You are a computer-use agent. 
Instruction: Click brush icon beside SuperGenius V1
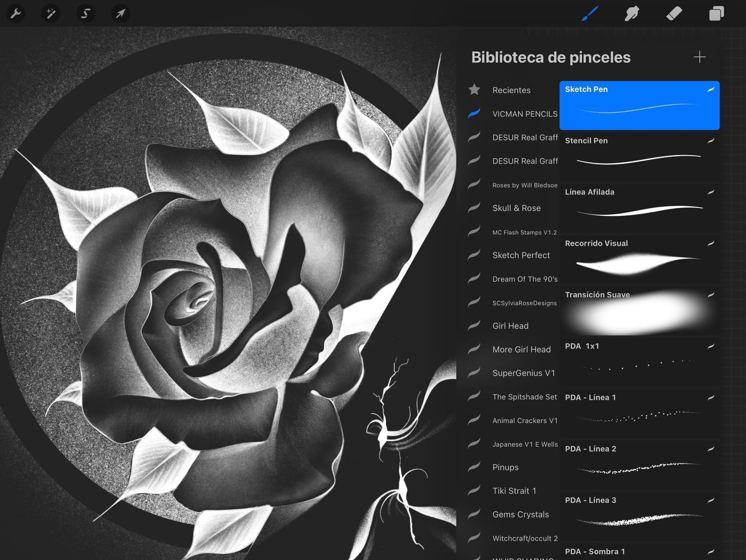tap(474, 373)
